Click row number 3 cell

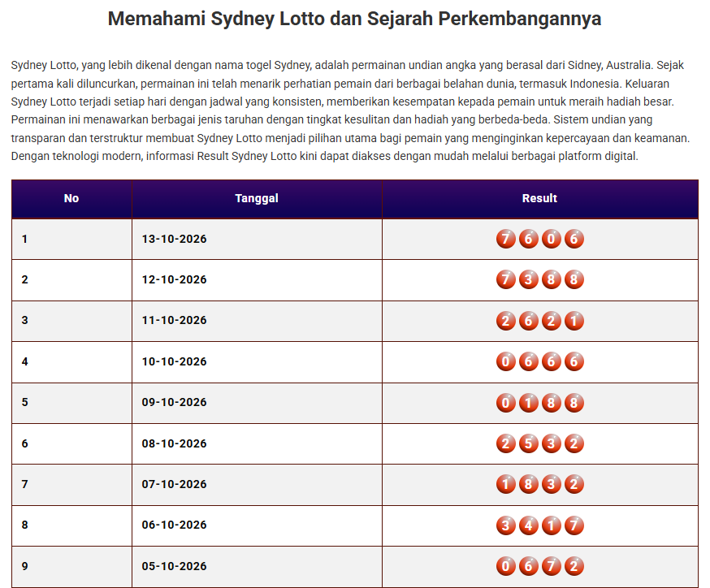(71, 321)
